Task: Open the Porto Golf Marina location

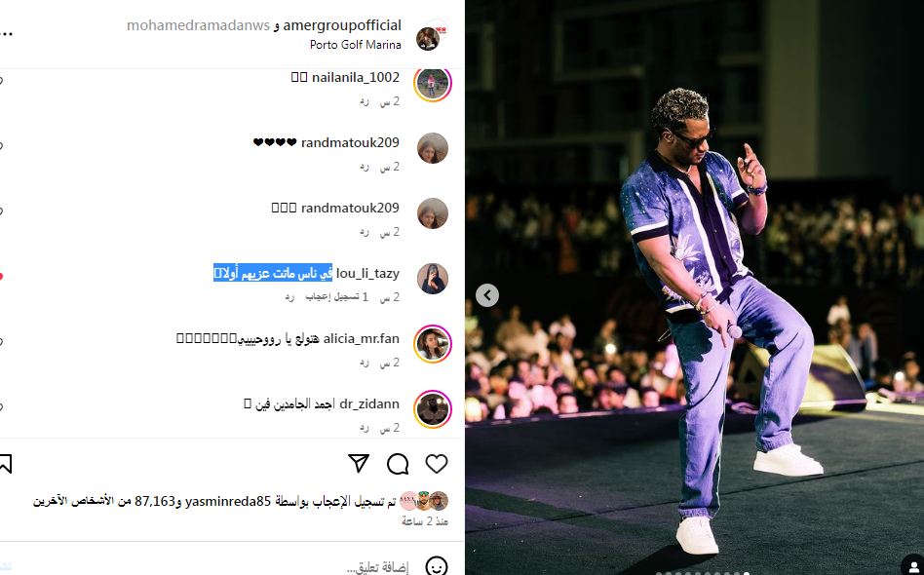Action: pos(356,45)
